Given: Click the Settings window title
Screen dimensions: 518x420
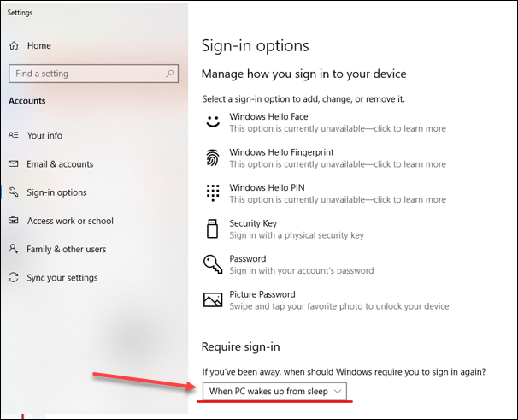Looking at the screenshot, I should [20, 13].
